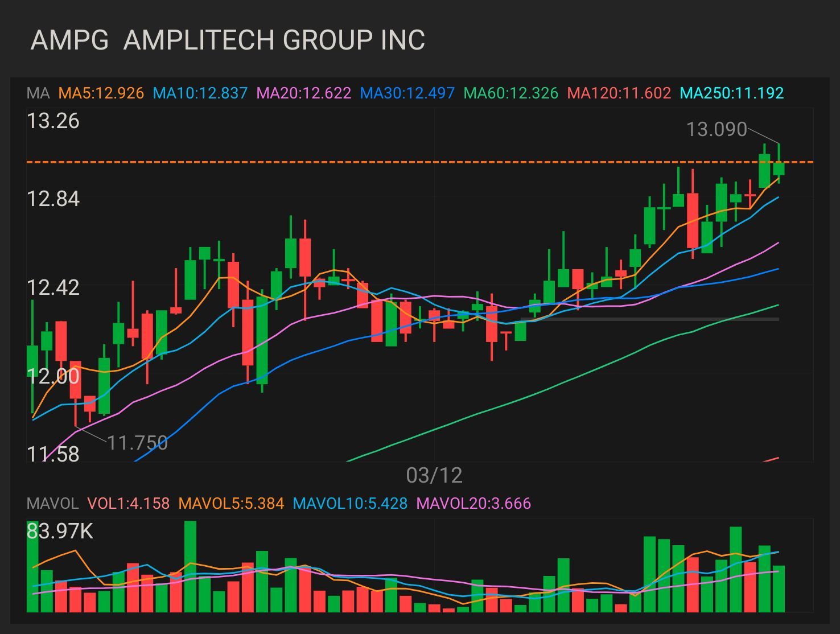Viewport: 840px width, 634px height.
Task: Click the 11.750 low price annotation
Action: [138, 442]
